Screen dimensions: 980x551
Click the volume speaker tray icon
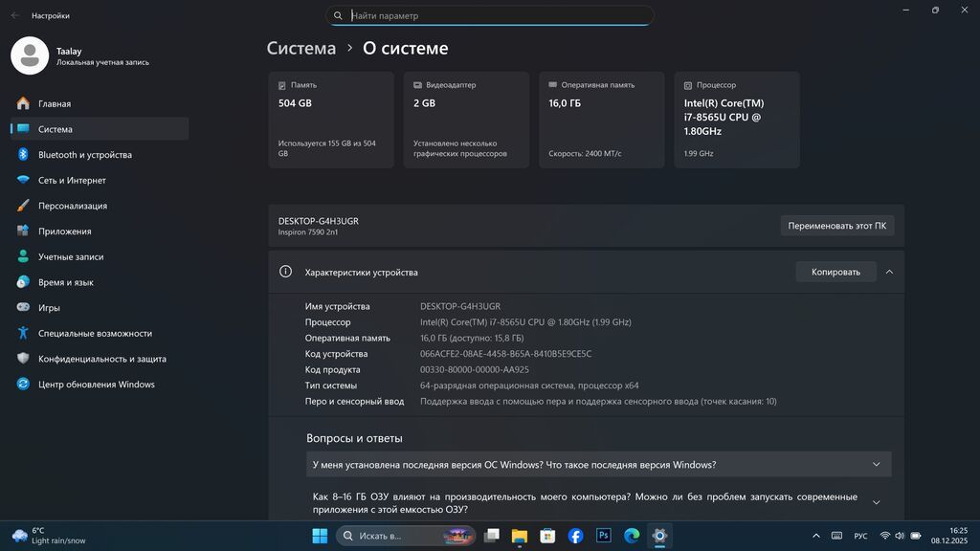(x=900, y=536)
